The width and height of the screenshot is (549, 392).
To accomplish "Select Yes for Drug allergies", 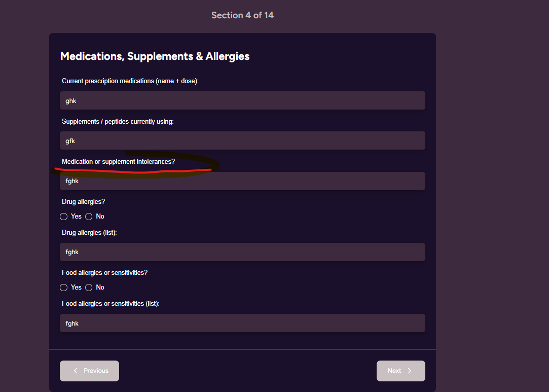I will pos(64,217).
